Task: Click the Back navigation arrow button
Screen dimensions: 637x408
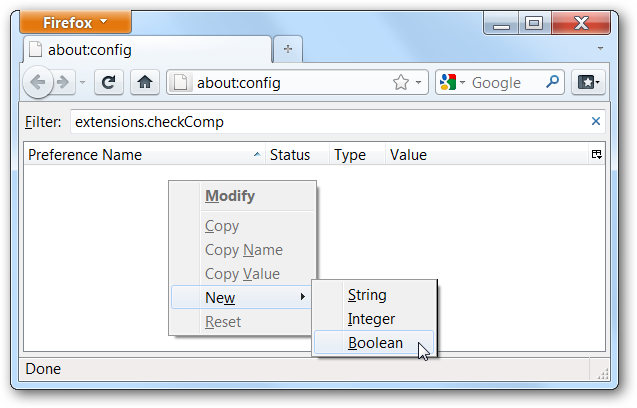Action: pos(40,82)
